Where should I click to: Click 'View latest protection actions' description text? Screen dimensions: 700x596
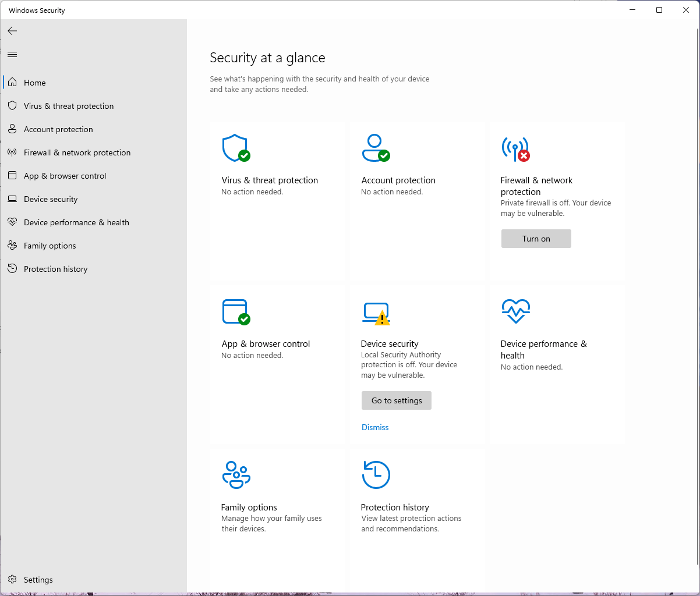[x=411, y=524]
